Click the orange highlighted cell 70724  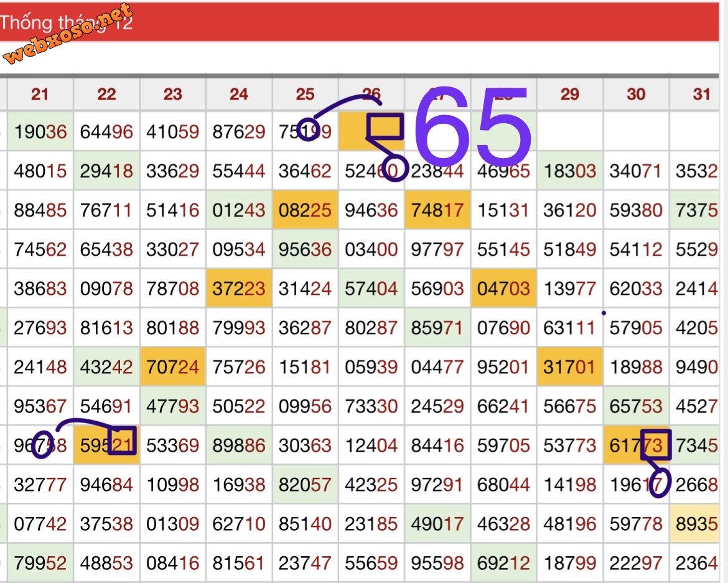[x=172, y=367]
